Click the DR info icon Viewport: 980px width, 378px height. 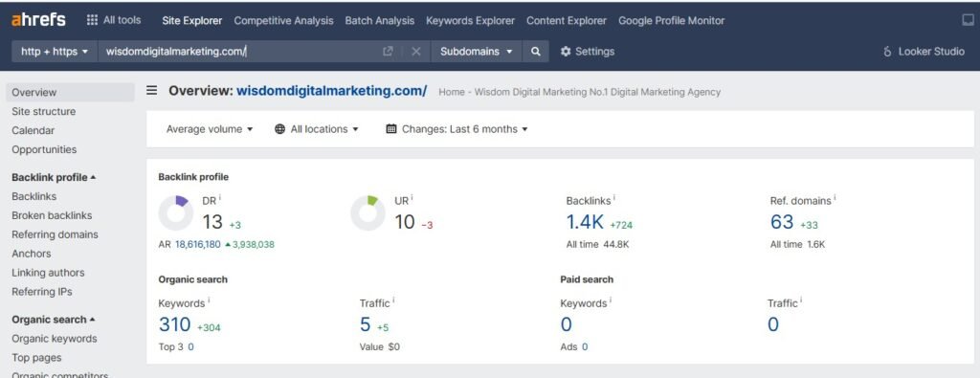(x=220, y=197)
